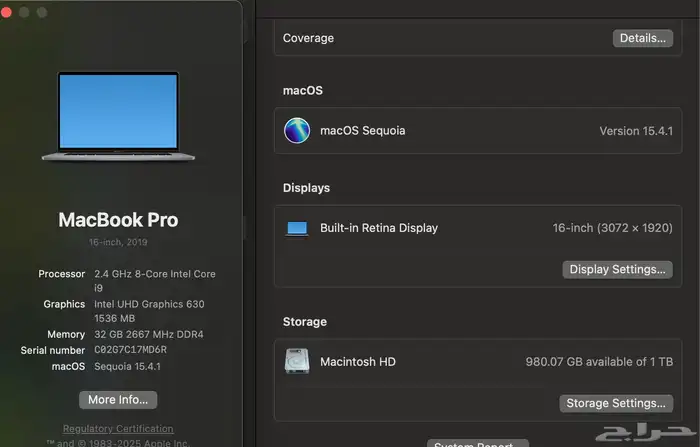700x447 pixels.
Task: Click the "Coverage" row label
Action: click(x=308, y=38)
